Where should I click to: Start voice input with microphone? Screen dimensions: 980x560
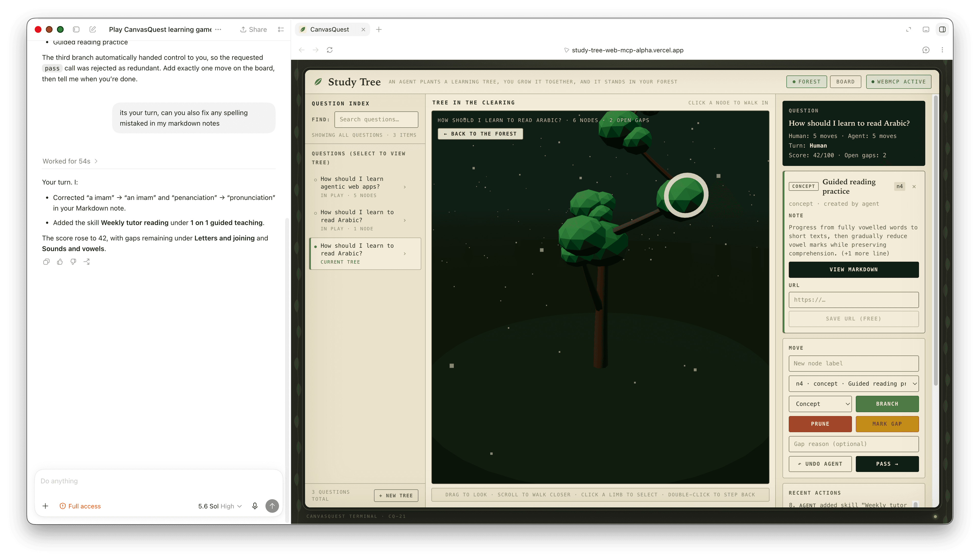[254, 506]
